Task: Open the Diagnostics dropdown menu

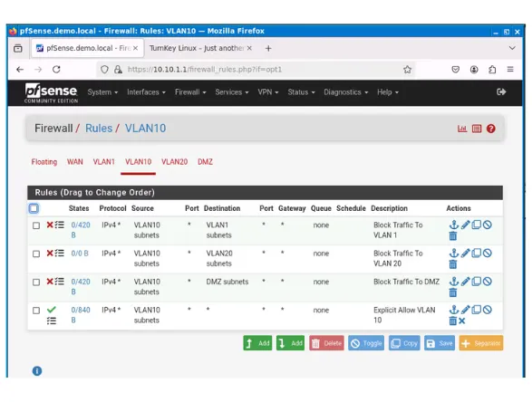Action: (345, 92)
